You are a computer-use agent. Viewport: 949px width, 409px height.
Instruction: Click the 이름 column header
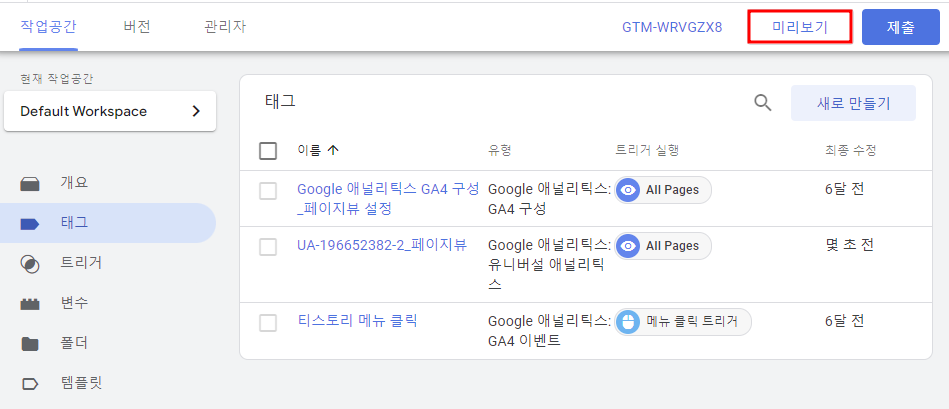[x=309, y=151]
